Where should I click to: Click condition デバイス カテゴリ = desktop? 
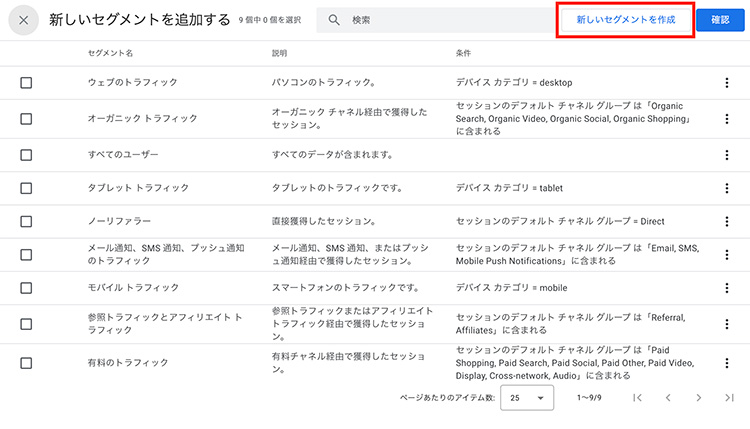point(514,82)
